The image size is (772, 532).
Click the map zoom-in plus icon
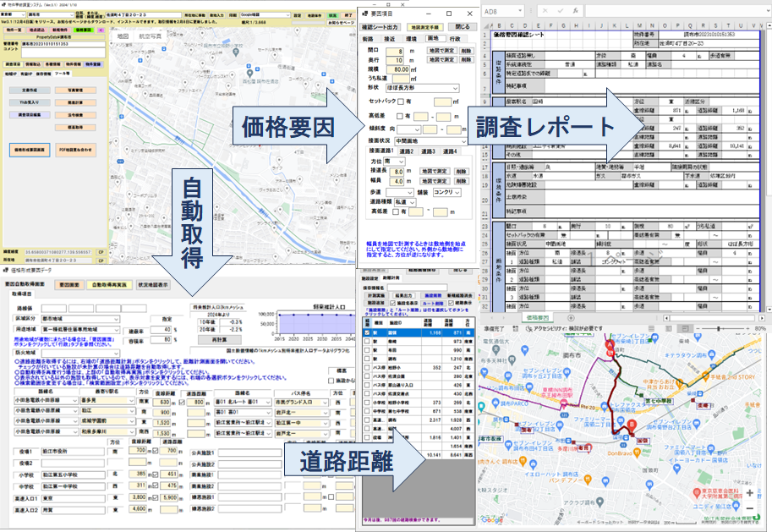[x=749, y=492]
